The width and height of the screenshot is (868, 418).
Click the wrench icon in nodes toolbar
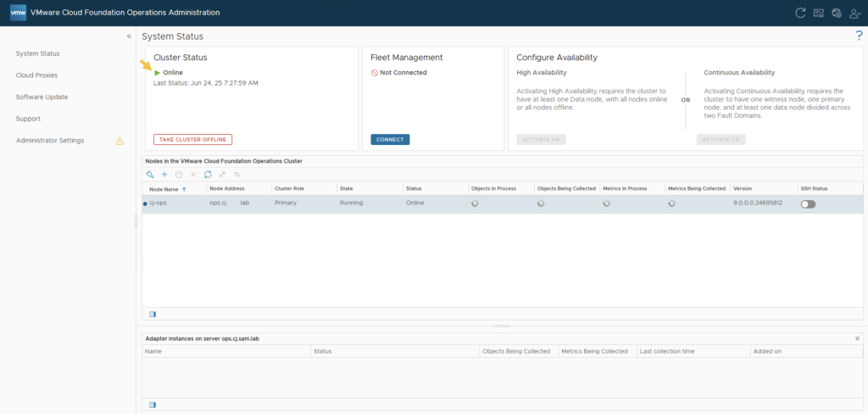click(150, 174)
